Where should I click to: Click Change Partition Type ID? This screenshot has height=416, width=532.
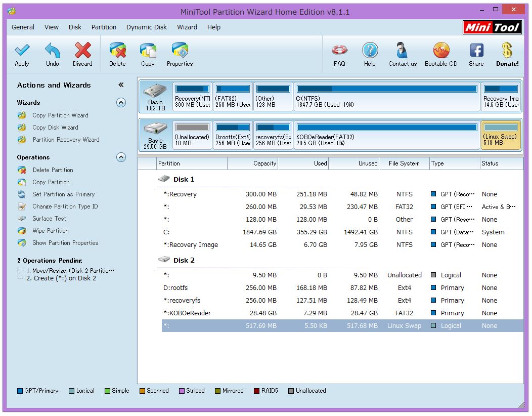pyautogui.click(x=65, y=206)
